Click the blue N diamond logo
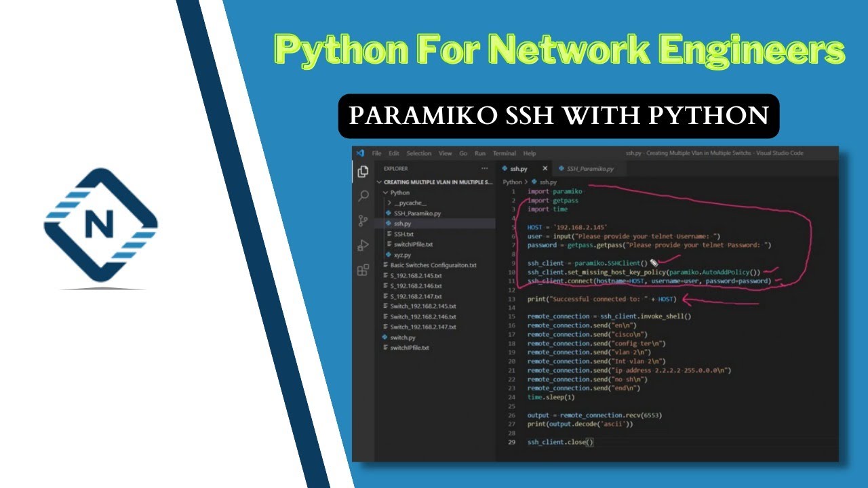 coord(101,225)
